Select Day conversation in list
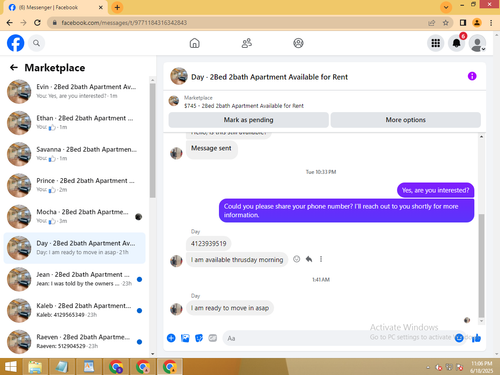The width and height of the screenshot is (500, 375). (74, 248)
